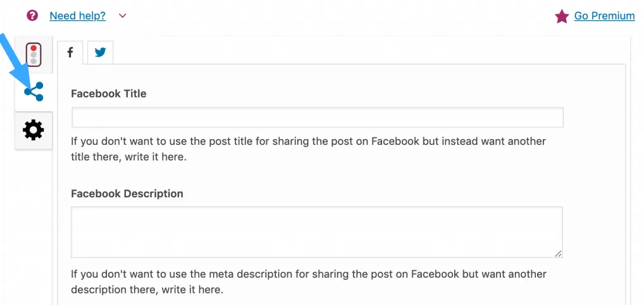The width and height of the screenshot is (644, 305).
Task: Expand the chevron beside Need help
Action: tap(123, 16)
